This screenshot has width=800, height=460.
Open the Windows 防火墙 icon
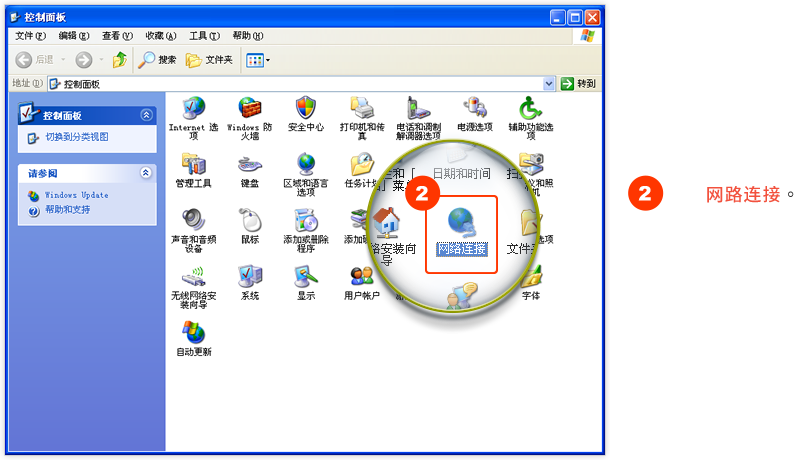249,108
